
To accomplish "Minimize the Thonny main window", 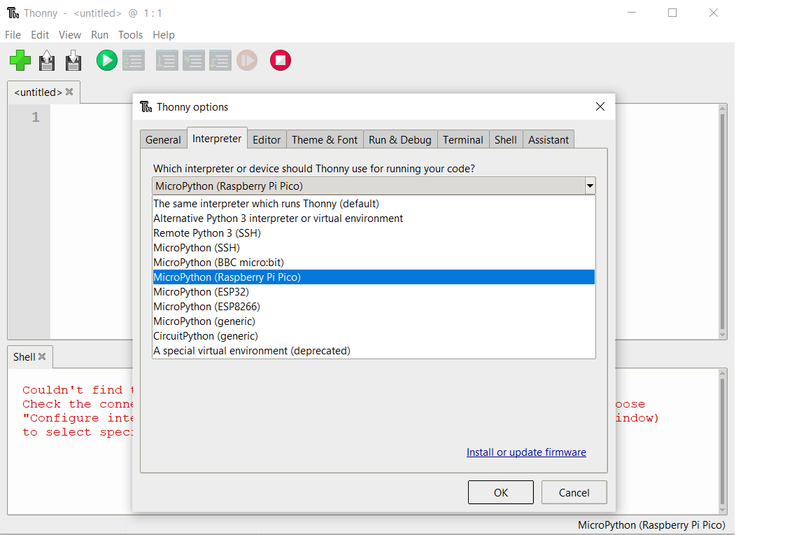I will [x=632, y=13].
